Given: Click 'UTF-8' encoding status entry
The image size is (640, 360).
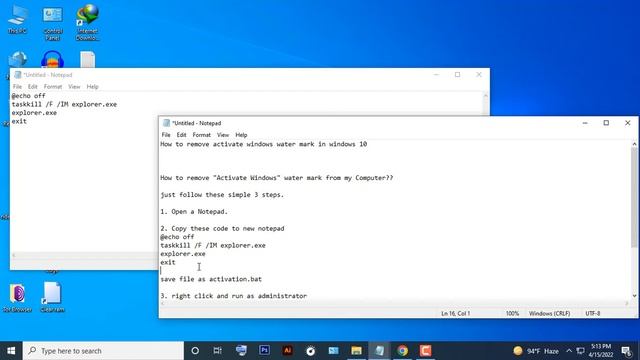Looking at the screenshot, I should coord(593,313).
